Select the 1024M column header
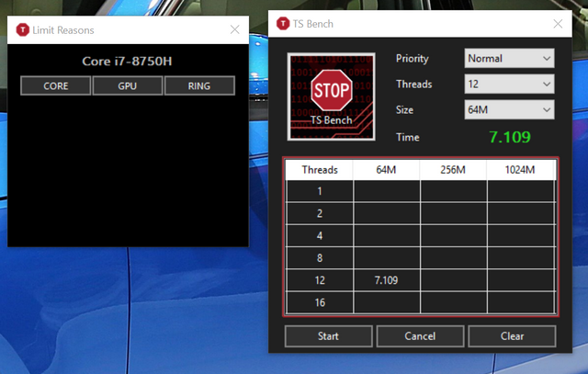Viewport: 588px width, 374px height. [x=520, y=170]
